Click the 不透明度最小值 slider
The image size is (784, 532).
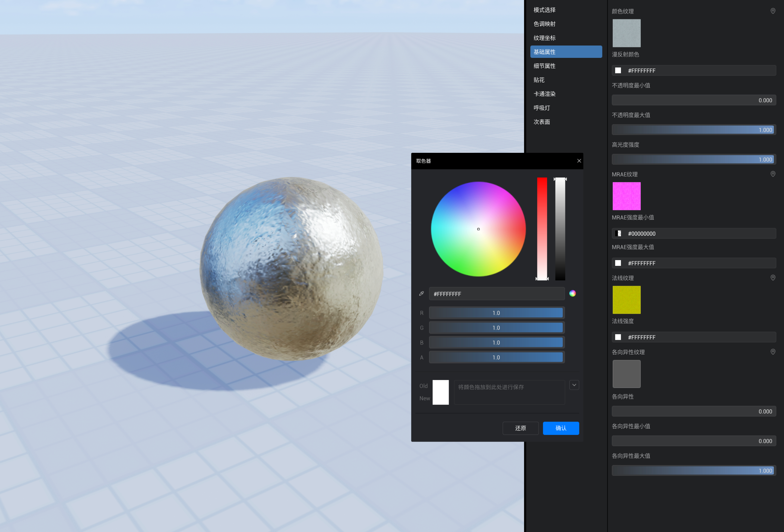coord(694,100)
